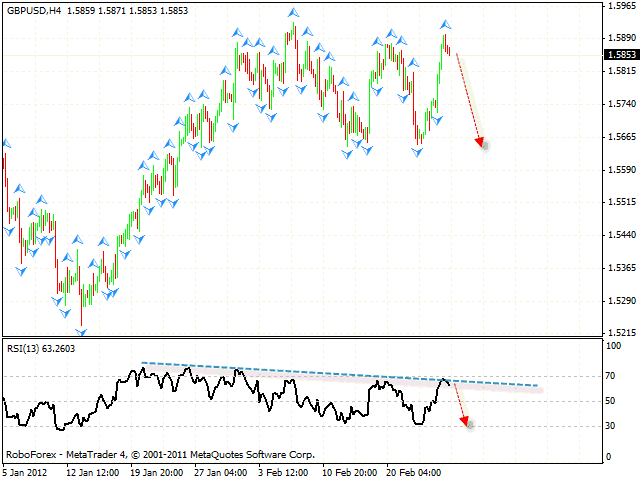Viewport: 640px width, 480px height.
Task: Click the 1.5965 price axis label
Action: 620,6
